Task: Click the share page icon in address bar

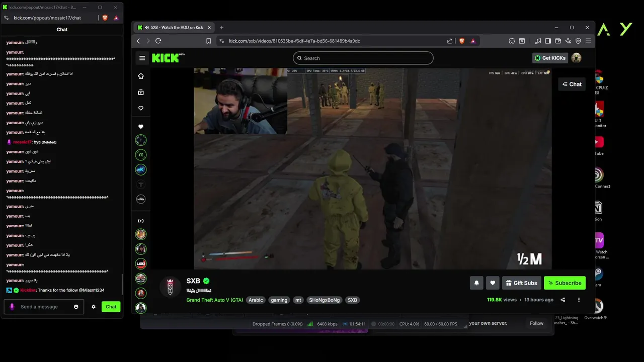Action: 449,41
